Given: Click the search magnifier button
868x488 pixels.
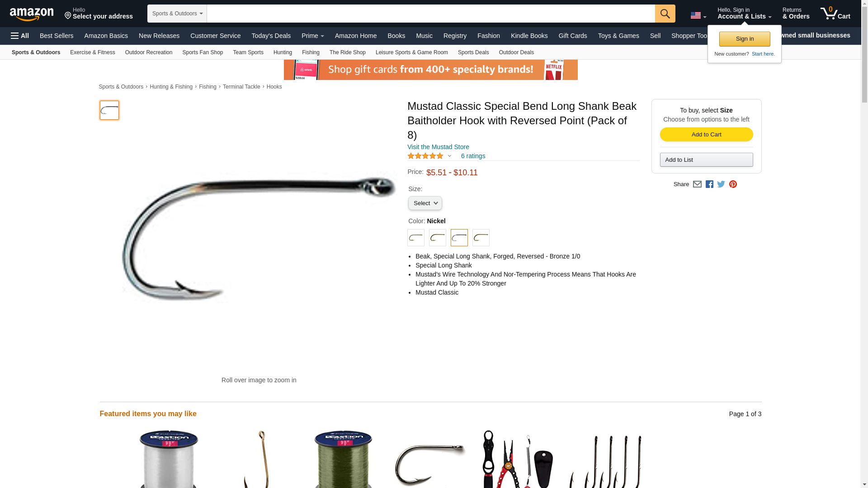Looking at the screenshot, I should point(665,14).
